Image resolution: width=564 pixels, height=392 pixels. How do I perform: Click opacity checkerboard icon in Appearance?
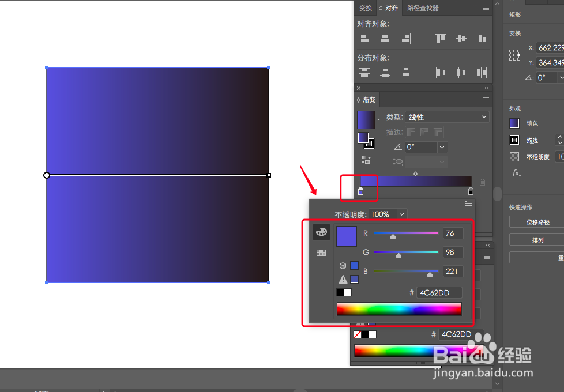coord(514,157)
